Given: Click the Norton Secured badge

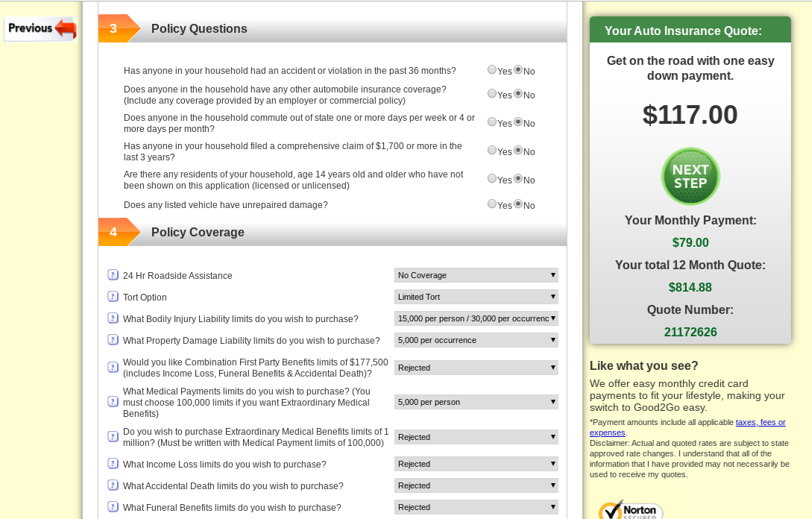Looking at the screenshot, I should (630, 510).
